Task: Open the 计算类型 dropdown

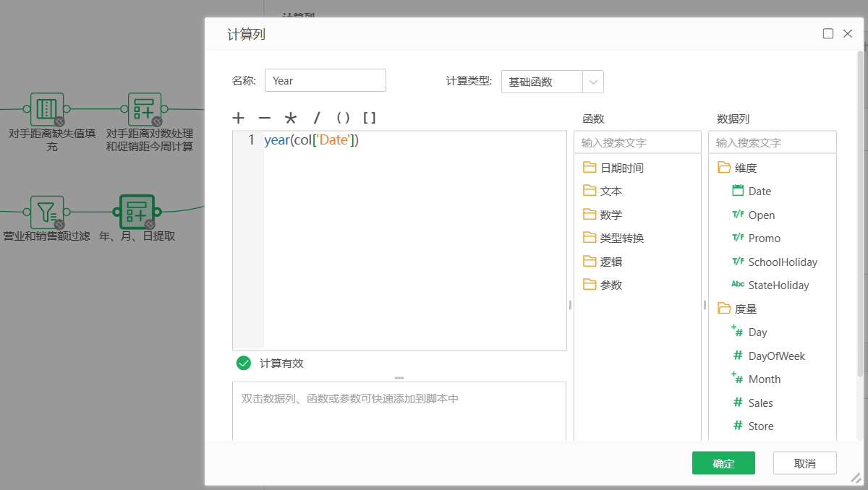Action: [x=552, y=82]
